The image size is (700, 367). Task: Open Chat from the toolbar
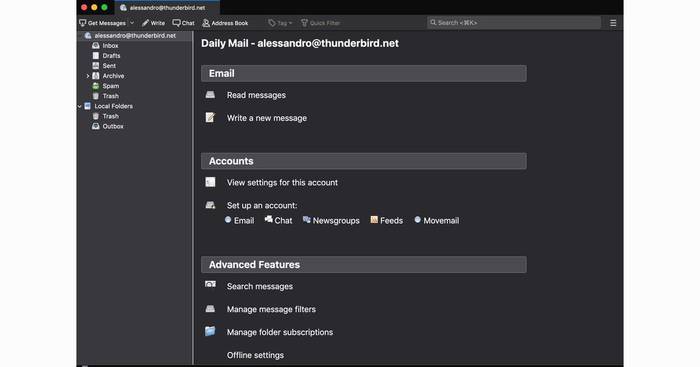tap(183, 23)
